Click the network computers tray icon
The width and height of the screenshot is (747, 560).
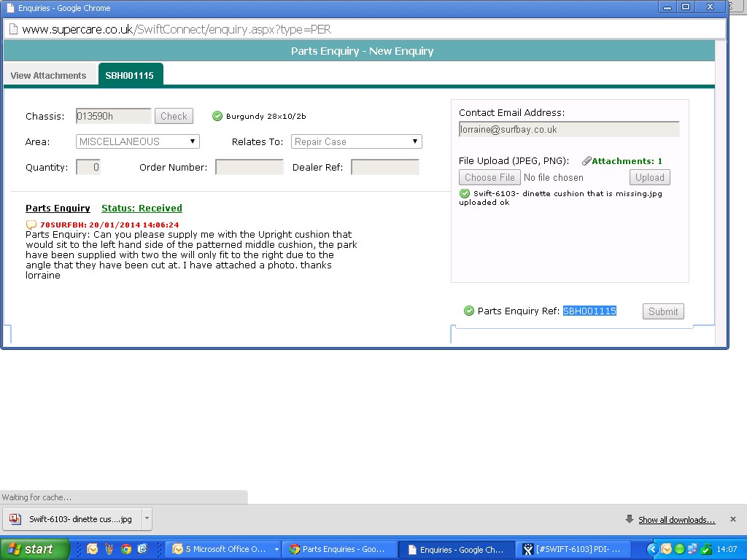(x=693, y=550)
